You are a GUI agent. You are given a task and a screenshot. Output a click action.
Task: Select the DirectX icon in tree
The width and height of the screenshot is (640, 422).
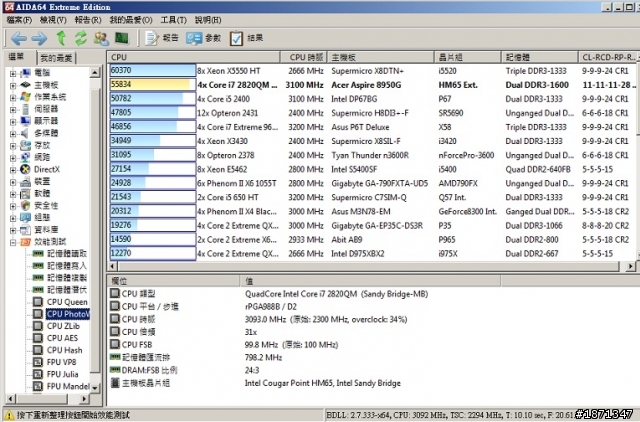click(x=25, y=169)
